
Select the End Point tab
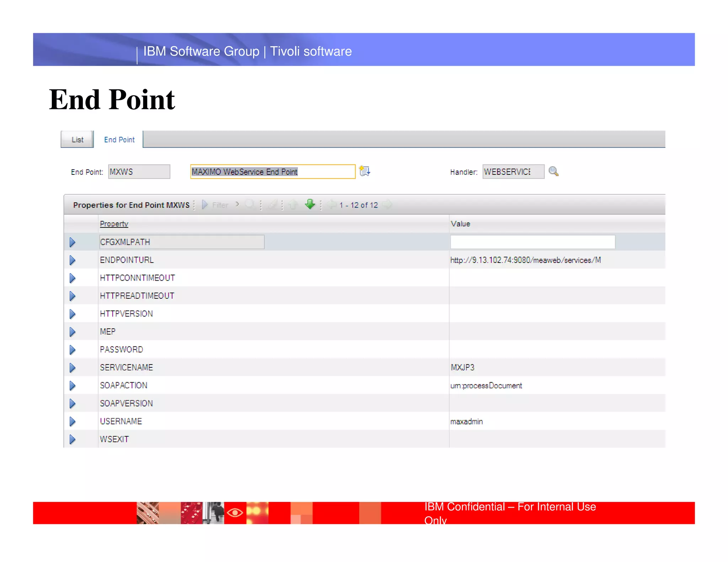click(119, 140)
